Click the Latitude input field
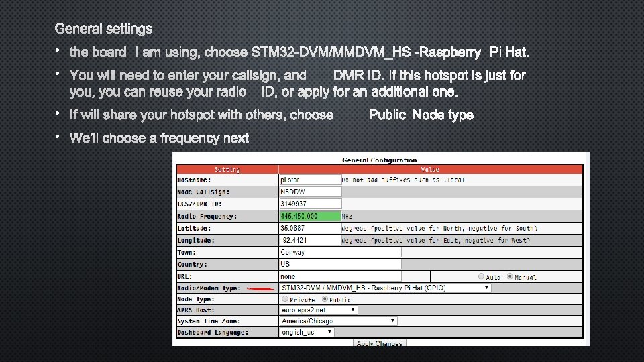The image size is (644, 362). point(310,228)
